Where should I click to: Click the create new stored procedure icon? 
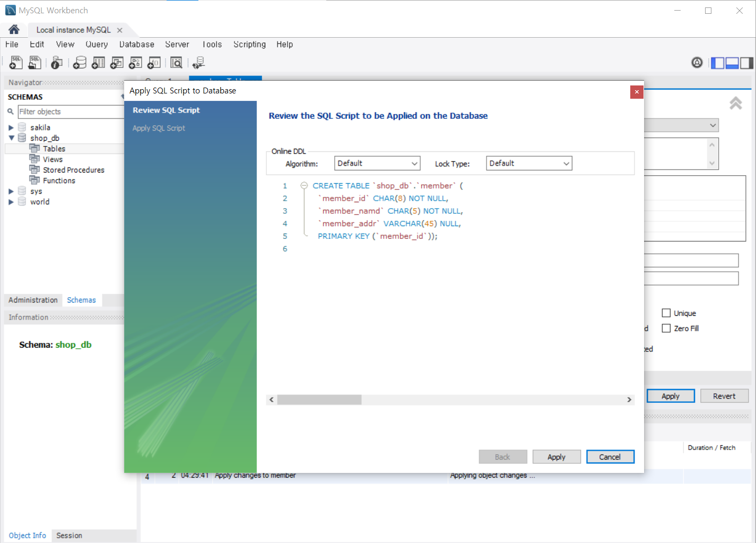pyautogui.click(x=135, y=63)
